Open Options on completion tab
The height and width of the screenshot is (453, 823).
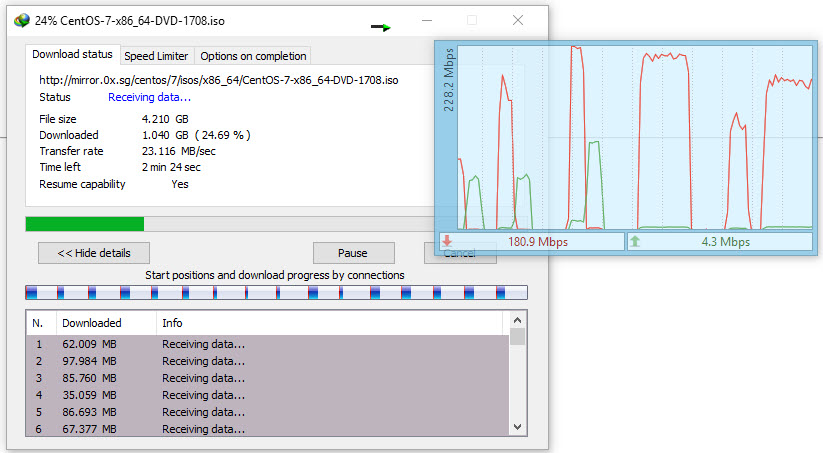click(253, 56)
